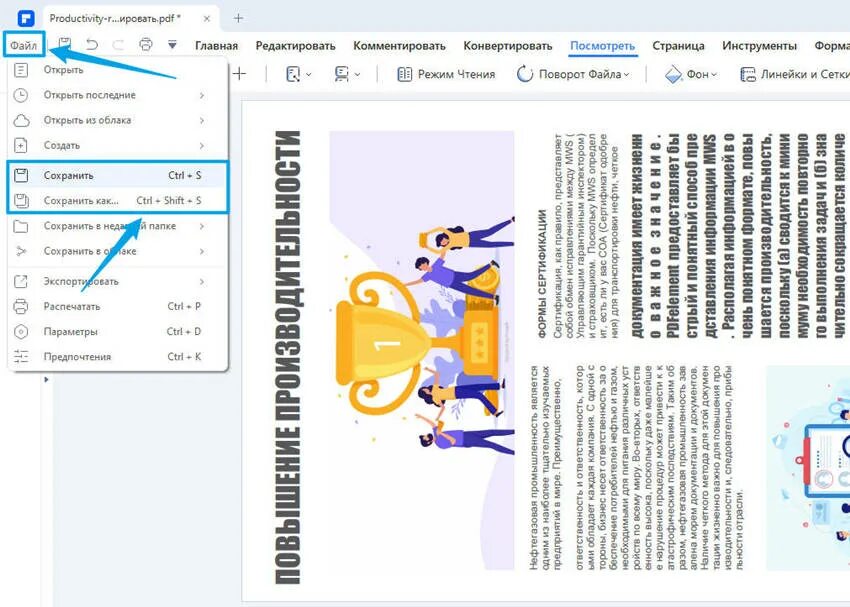
Task: Open the Фон background dropdown
Action: tap(691, 74)
